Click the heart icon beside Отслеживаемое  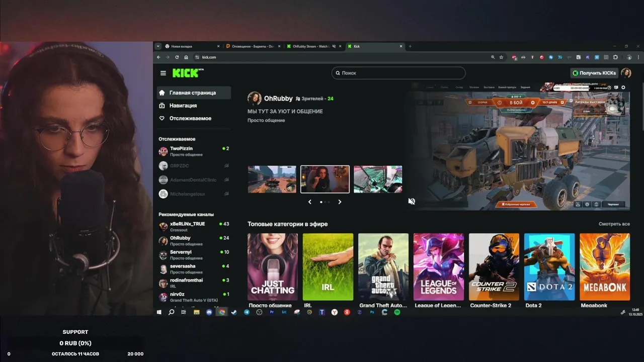click(x=162, y=118)
